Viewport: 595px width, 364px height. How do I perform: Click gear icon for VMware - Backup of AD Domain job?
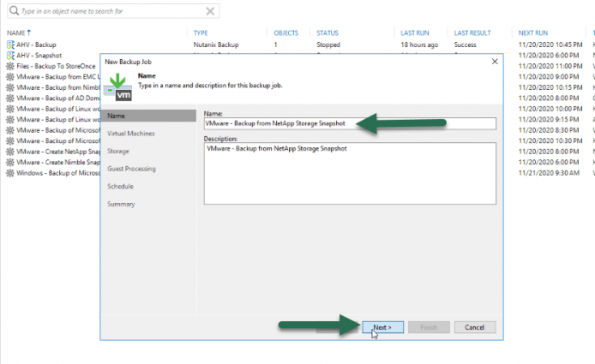[10, 98]
